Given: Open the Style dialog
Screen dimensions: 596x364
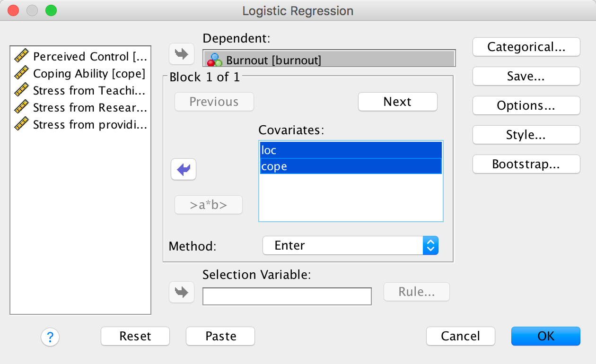Looking at the screenshot, I should pyautogui.click(x=526, y=135).
